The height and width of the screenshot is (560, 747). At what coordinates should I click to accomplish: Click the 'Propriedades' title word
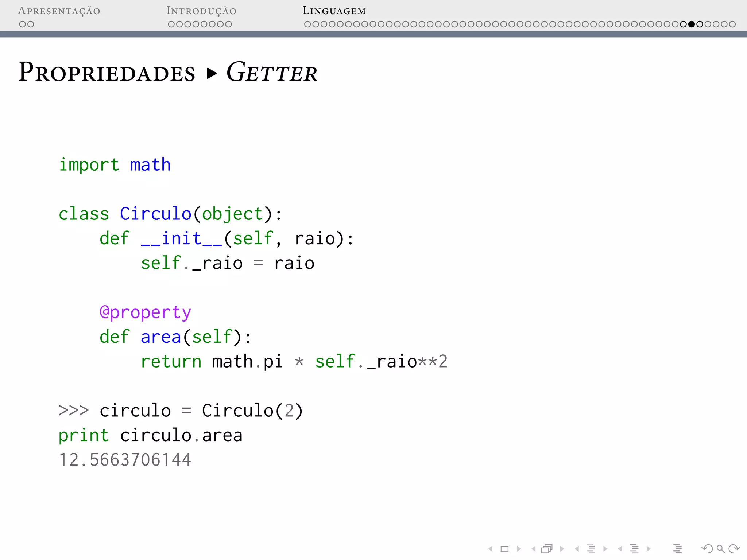107,72
